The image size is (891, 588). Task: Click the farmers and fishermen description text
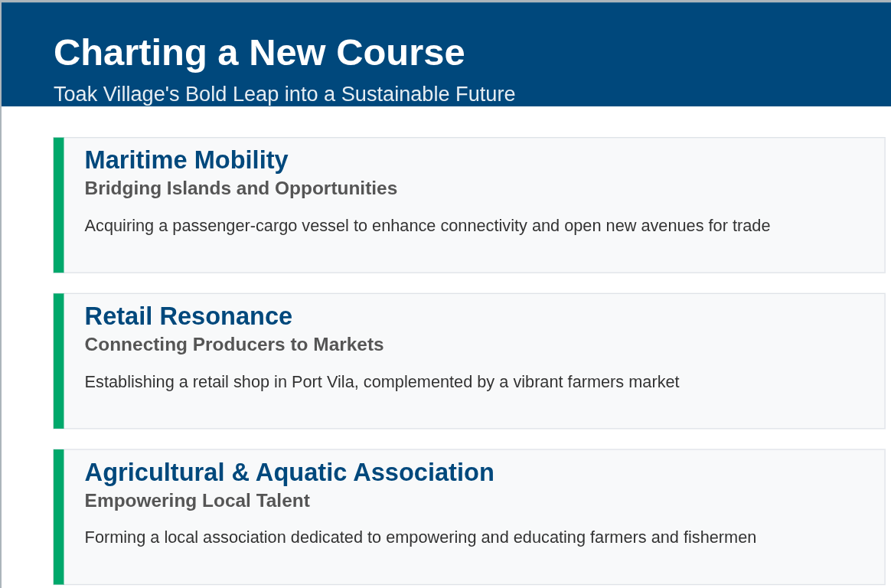420,537
